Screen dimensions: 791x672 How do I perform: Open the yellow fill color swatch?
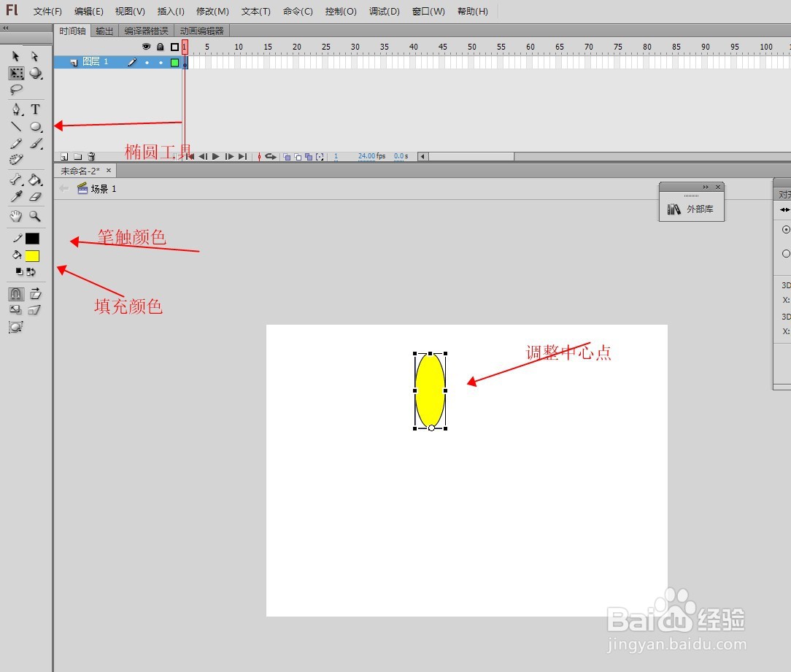pyautogui.click(x=32, y=255)
